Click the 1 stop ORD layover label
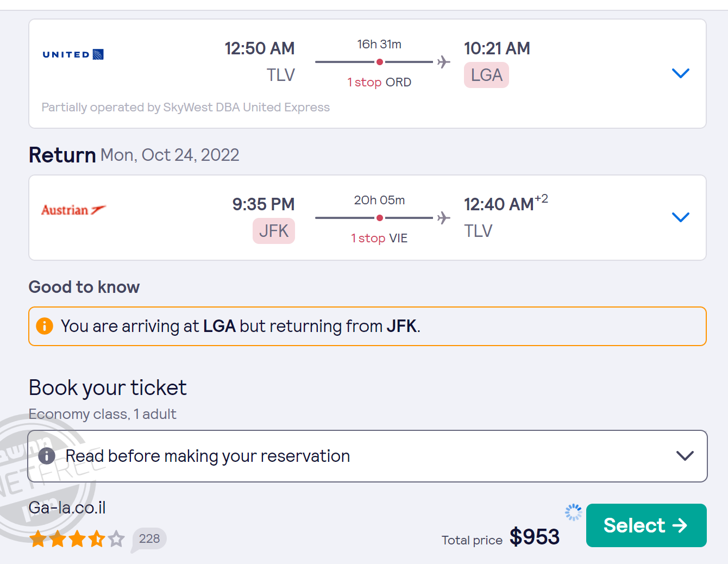This screenshot has width=728, height=564. pyautogui.click(x=379, y=83)
